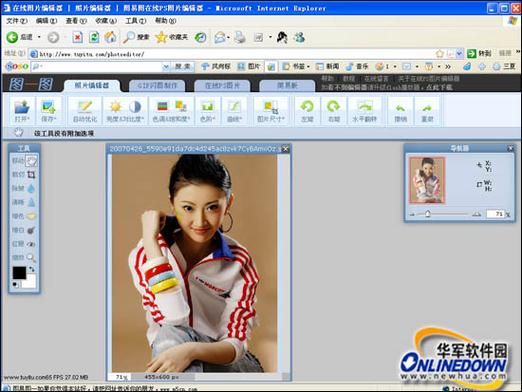522x392 pixels.
Task: Click the browser Stop button
Action: click(77, 37)
